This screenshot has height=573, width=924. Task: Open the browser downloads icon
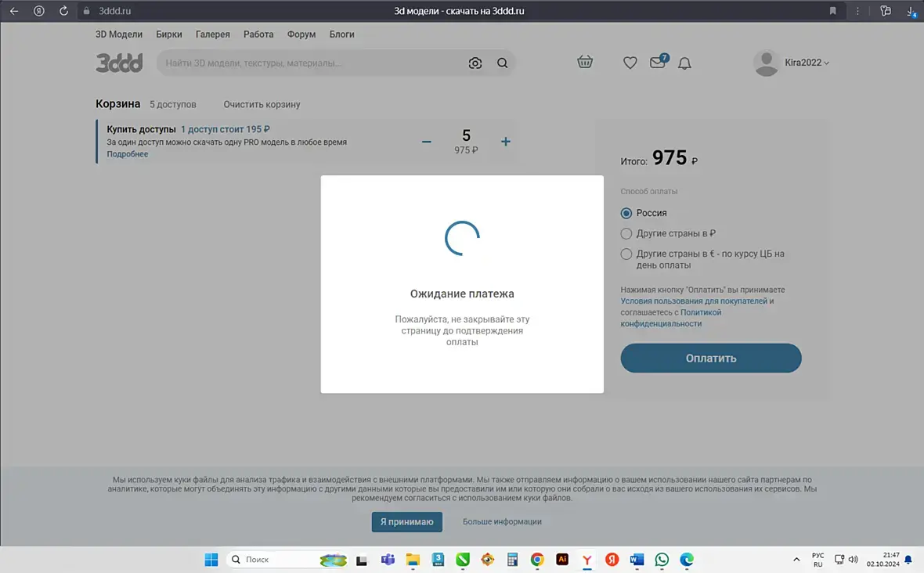click(911, 11)
